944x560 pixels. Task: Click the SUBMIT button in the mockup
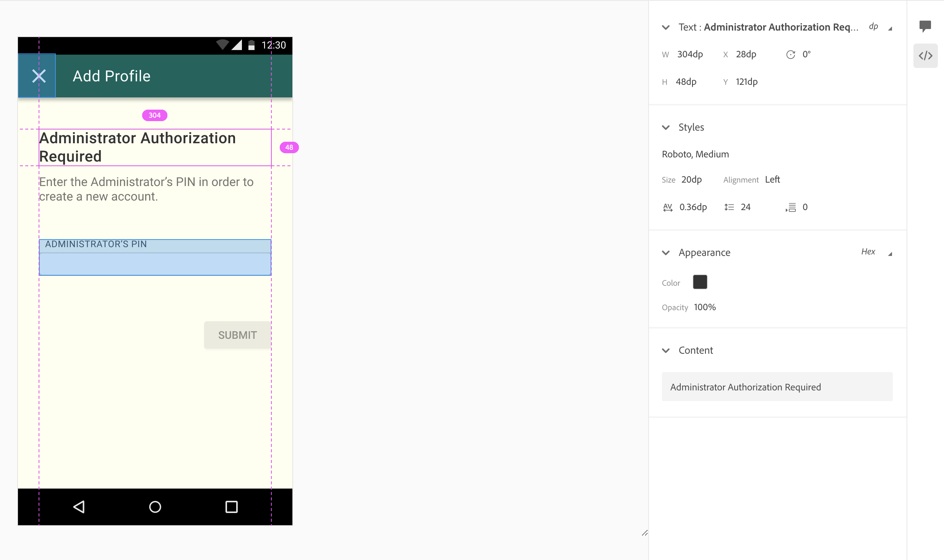237,335
